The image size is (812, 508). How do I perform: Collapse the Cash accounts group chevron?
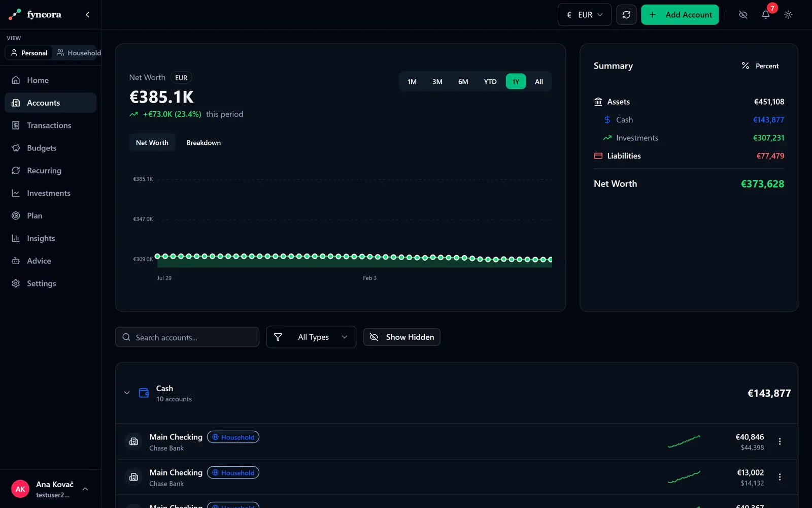click(127, 393)
